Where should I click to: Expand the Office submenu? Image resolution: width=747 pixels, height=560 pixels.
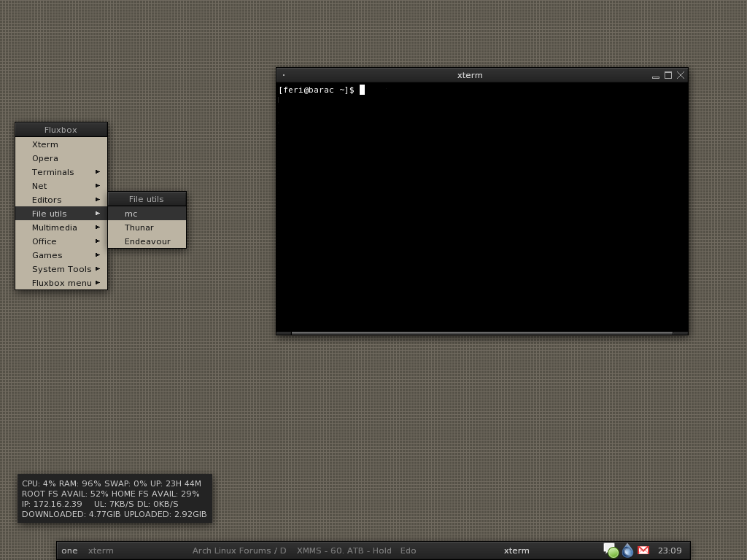click(61, 241)
